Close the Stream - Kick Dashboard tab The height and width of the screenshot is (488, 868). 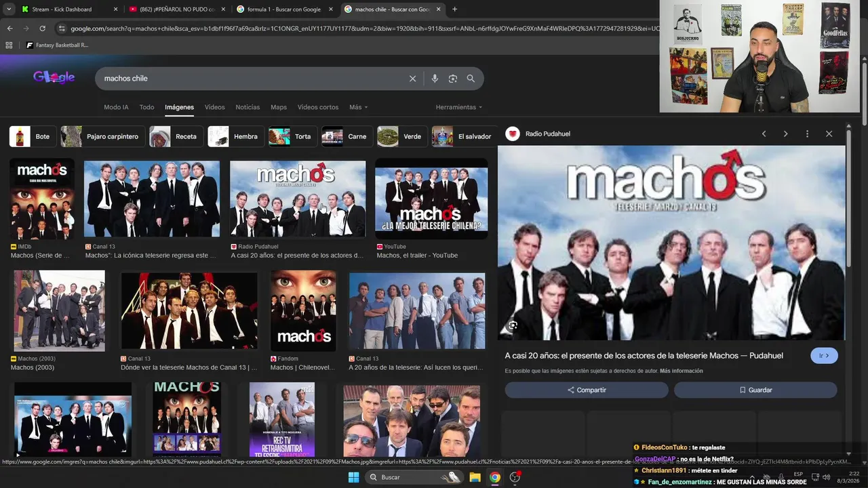click(115, 9)
